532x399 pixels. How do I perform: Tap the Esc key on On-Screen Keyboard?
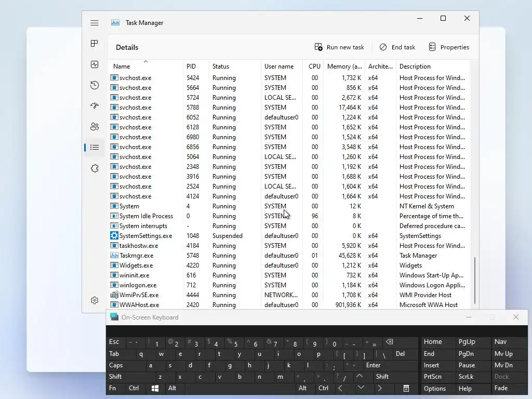pyautogui.click(x=116, y=342)
